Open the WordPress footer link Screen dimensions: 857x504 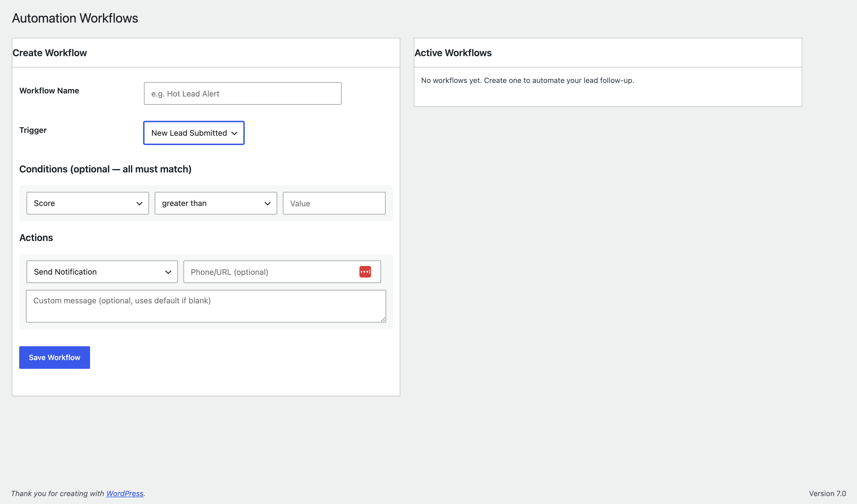pos(125,494)
